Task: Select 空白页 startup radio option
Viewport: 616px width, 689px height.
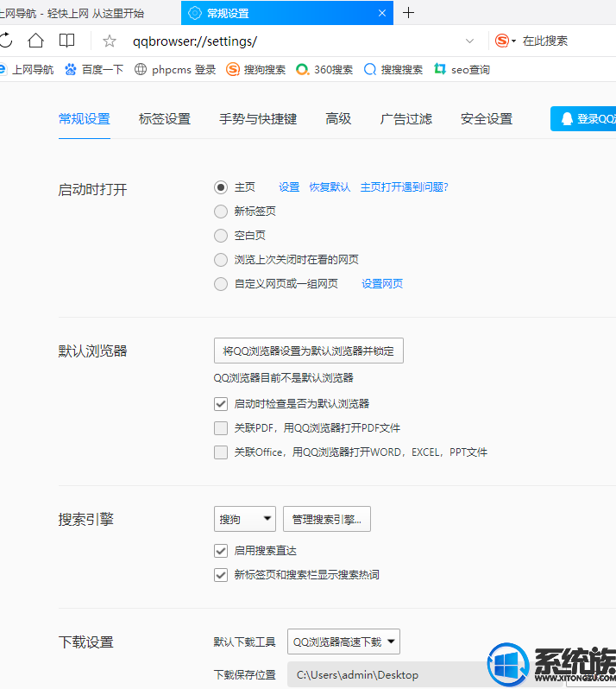Action: click(x=221, y=236)
